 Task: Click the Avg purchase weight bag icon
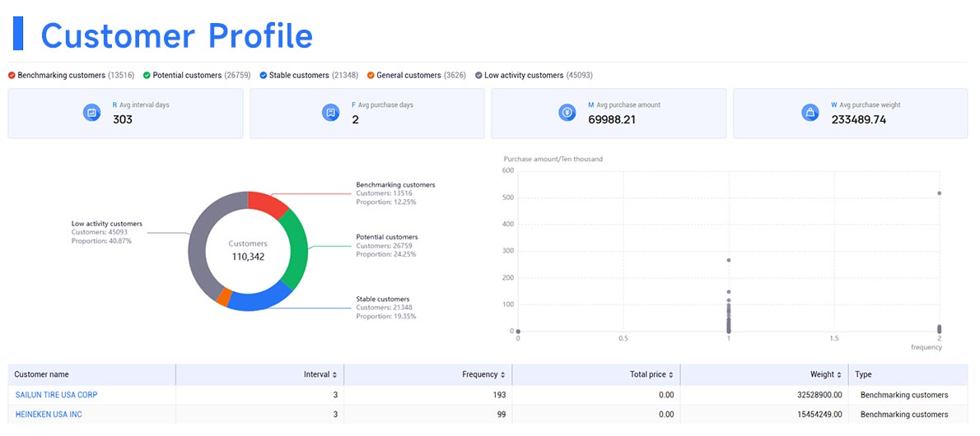tap(810, 113)
